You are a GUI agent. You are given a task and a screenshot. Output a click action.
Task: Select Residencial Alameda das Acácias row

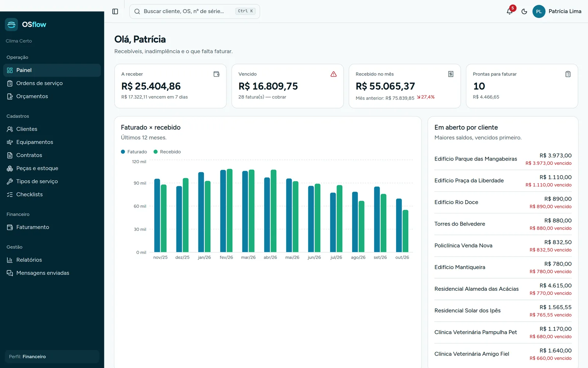[x=503, y=289]
